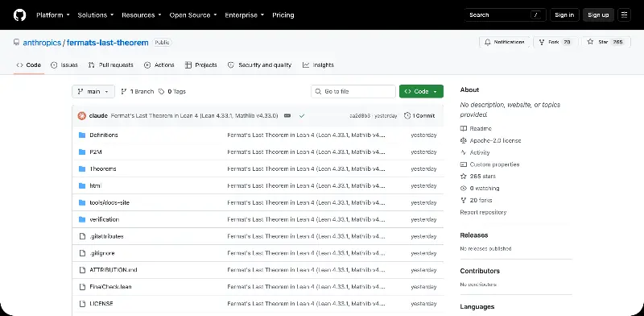The height and width of the screenshot is (316, 644).
Task: Switch to the Actions tab
Action: click(159, 65)
